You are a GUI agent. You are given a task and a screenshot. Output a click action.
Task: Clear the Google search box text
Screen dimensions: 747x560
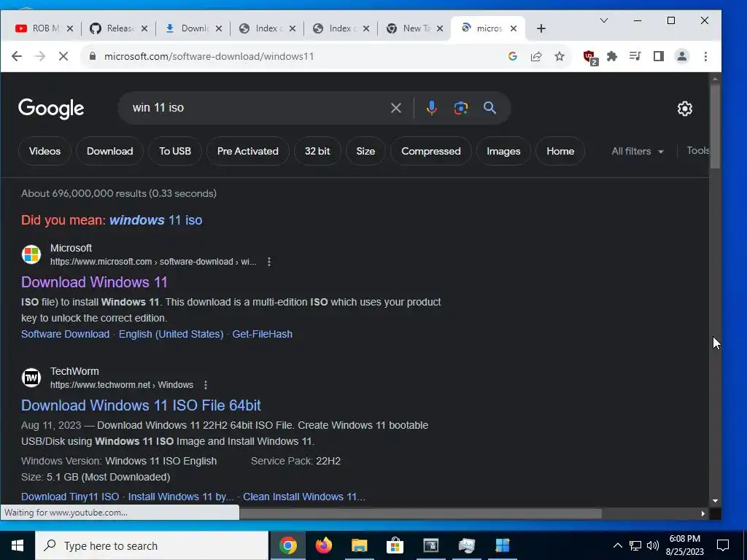[396, 108]
